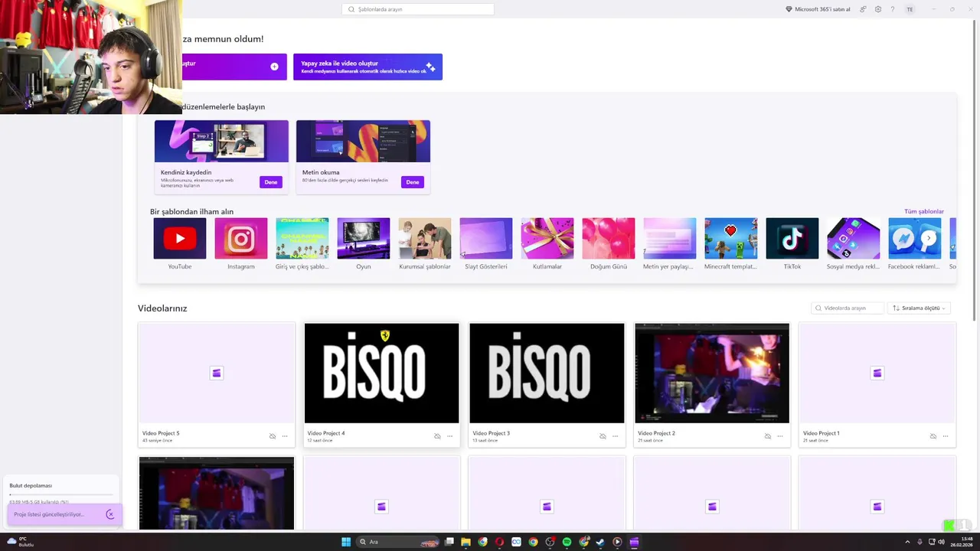Open File Explorer from the taskbar
This screenshot has height=551, width=980.
[x=465, y=542]
